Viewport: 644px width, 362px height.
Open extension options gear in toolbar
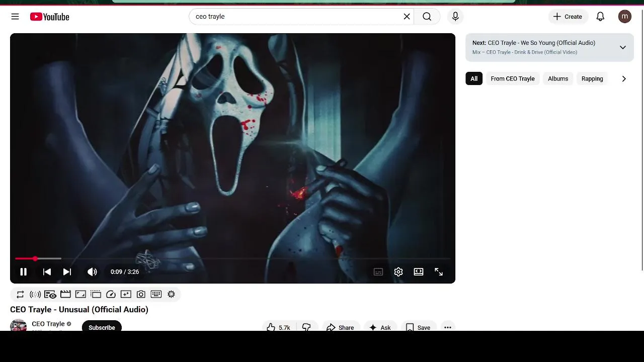click(171, 294)
